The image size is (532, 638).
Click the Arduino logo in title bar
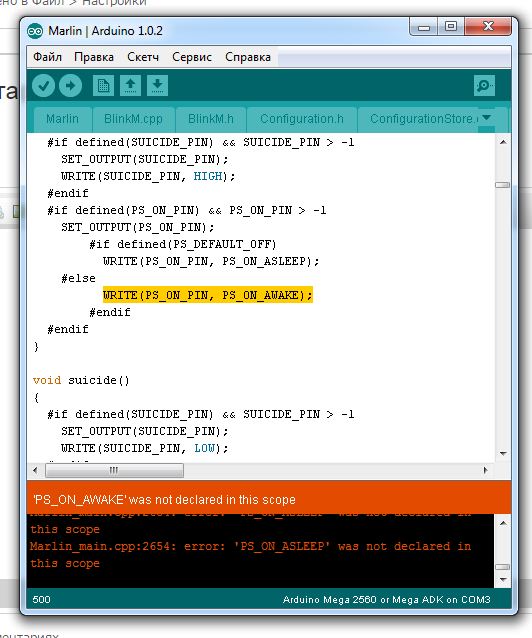click(x=35, y=31)
